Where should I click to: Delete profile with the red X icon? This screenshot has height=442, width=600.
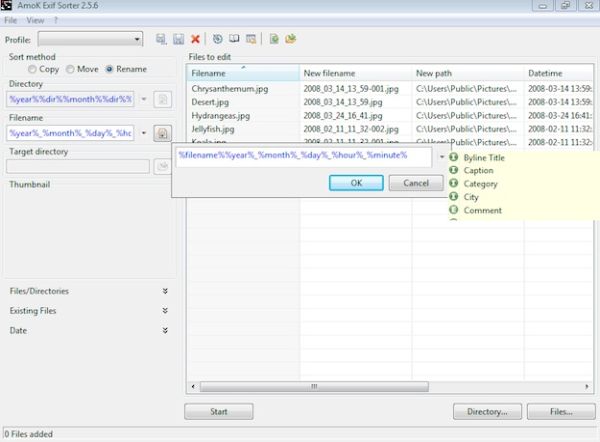click(x=195, y=39)
